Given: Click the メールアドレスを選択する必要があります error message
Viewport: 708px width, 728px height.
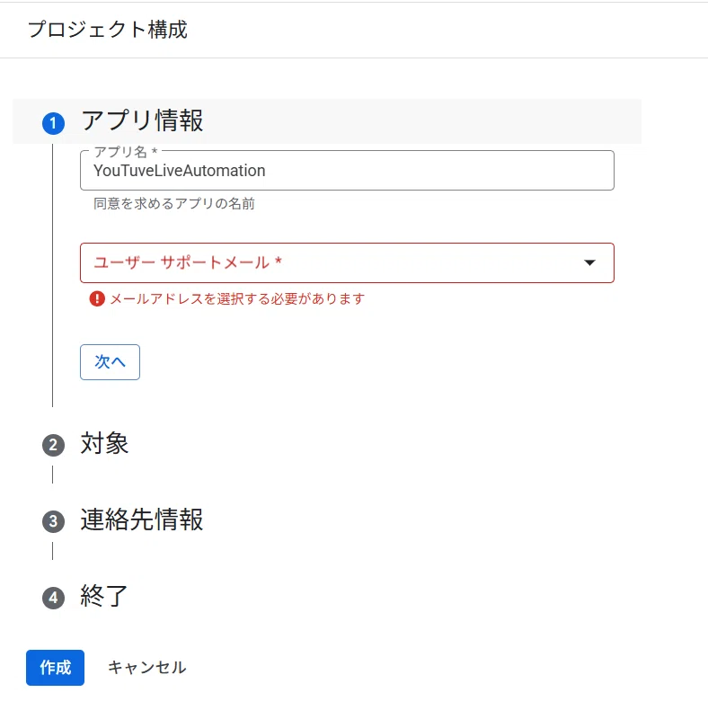Looking at the screenshot, I should click(x=237, y=298).
